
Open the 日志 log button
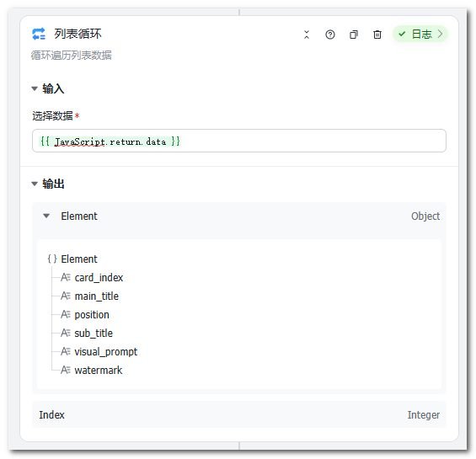click(420, 34)
